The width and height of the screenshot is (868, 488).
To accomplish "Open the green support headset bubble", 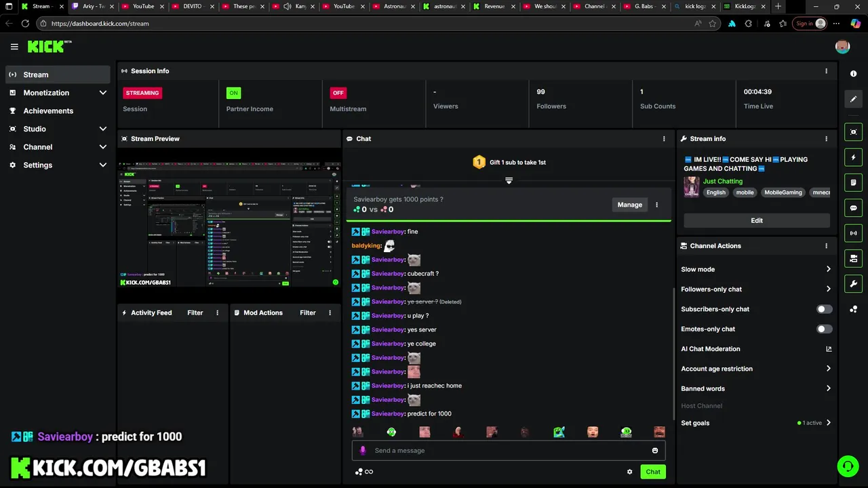I will [848, 466].
